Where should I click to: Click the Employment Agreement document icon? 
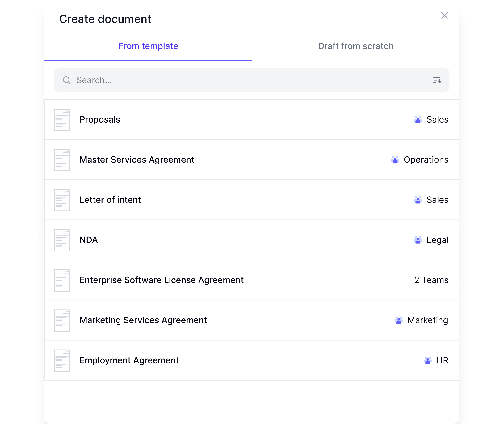(62, 360)
